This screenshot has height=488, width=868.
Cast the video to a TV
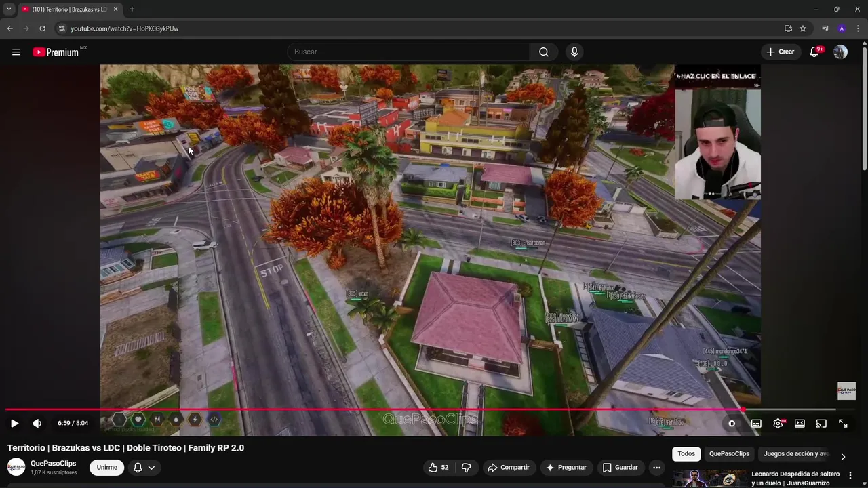click(x=821, y=424)
